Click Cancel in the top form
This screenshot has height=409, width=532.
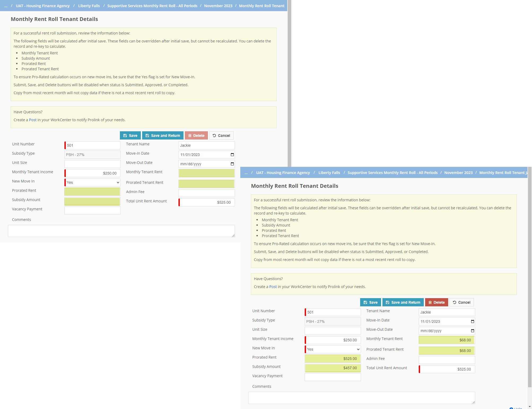point(221,136)
